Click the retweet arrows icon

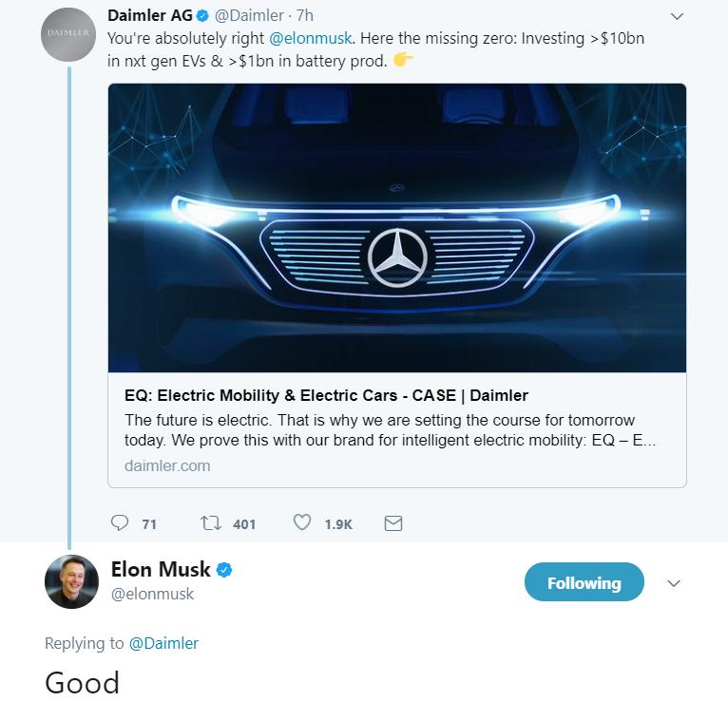[x=210, y=522]
